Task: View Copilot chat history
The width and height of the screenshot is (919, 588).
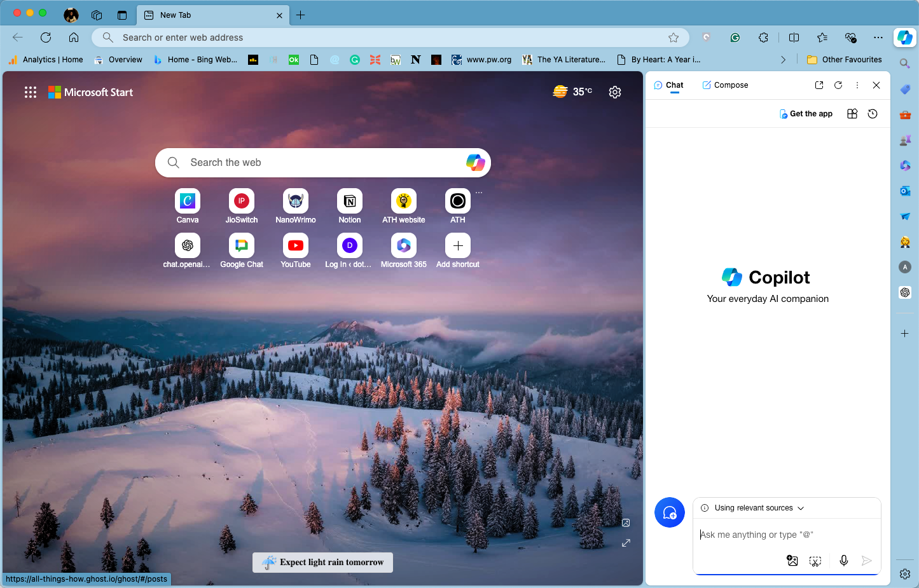Action: (873, 114)
